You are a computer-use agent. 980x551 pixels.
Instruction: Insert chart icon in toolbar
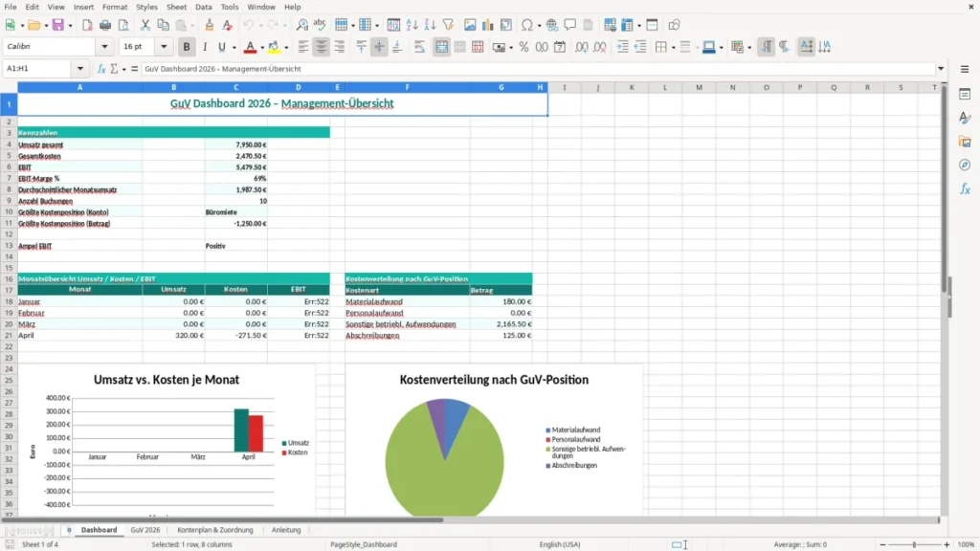tap(488, 25)
